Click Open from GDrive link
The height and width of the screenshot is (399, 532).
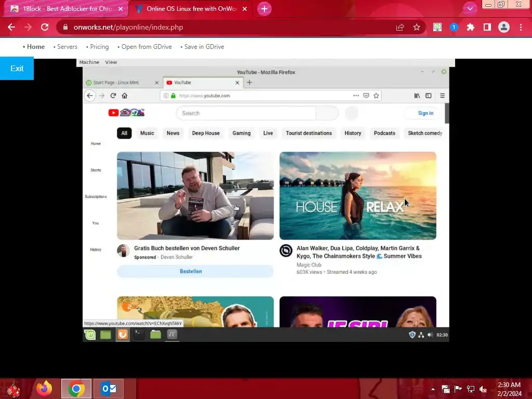pos(147,47)
